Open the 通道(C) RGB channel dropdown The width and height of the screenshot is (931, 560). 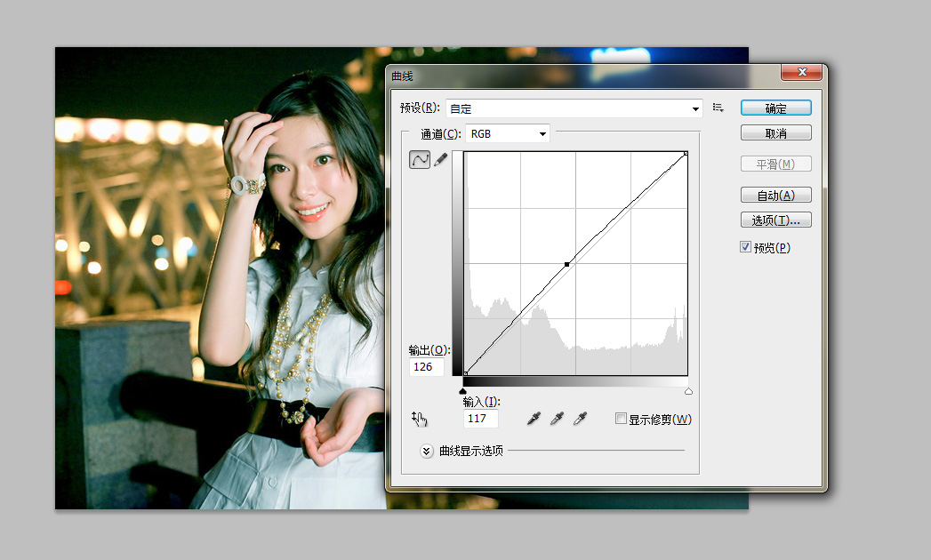508,133
